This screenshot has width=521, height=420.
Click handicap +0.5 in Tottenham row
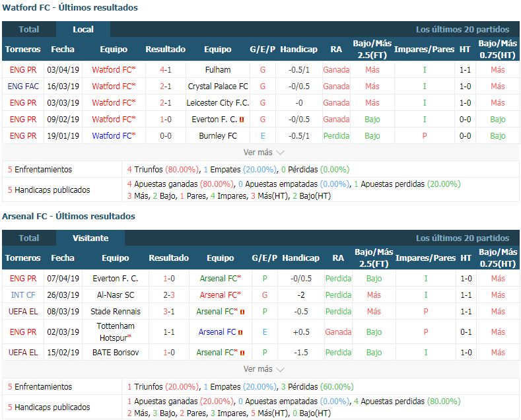coord(301,332)
